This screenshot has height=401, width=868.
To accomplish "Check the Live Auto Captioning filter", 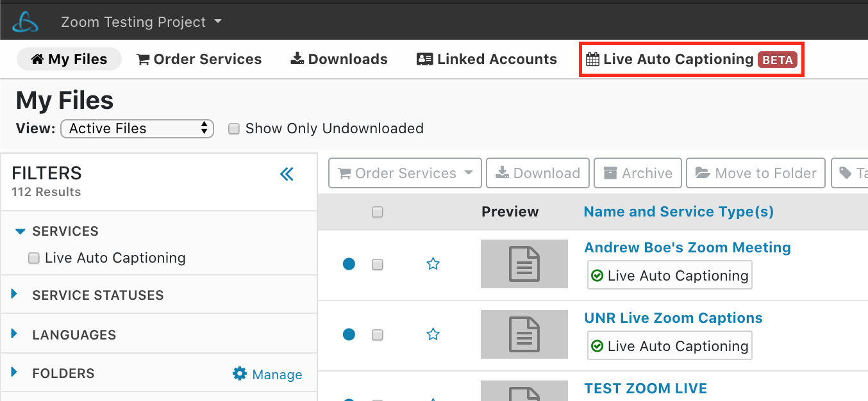I will coord(34,258).
